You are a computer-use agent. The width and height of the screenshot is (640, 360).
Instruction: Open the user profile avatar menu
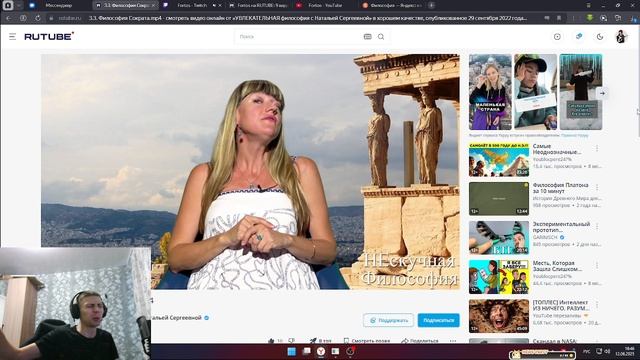tap(621, 37)
